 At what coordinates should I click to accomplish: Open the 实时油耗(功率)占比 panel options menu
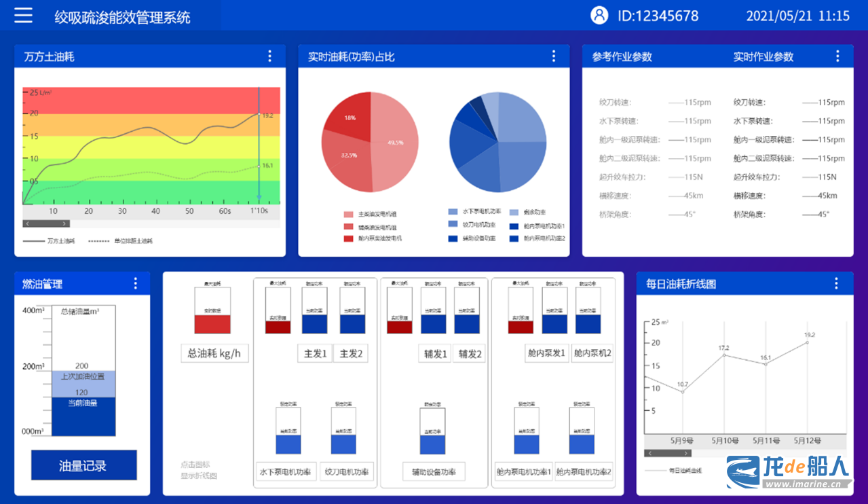554,56
